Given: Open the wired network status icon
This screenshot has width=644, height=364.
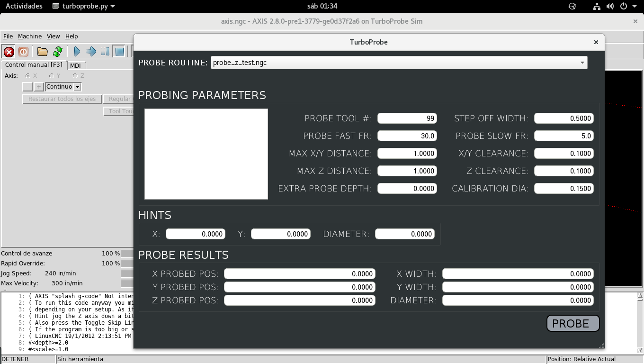Looking at the screenshot, I should pyautogui.click(x=597, y=6).
